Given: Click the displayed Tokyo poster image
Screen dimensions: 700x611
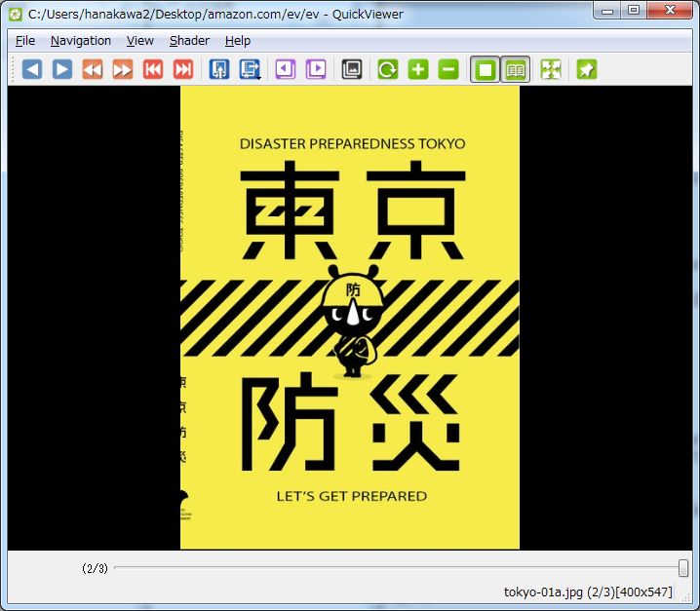Looking at the screenshot, I should (x=350, y=318).
